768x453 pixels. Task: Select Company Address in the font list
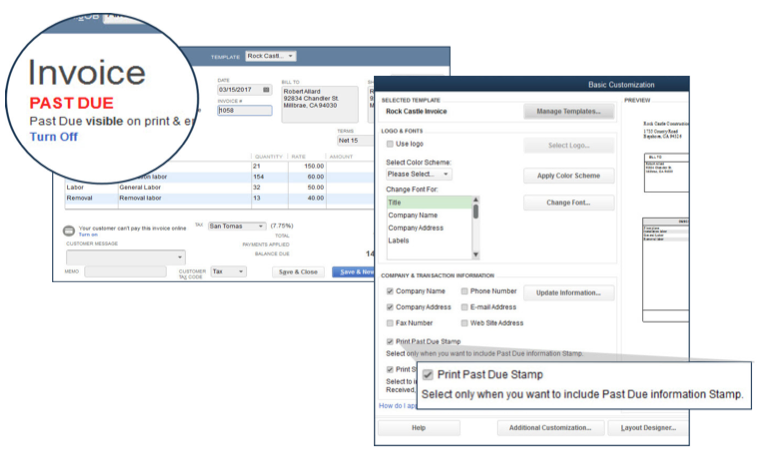coord(429,228)
